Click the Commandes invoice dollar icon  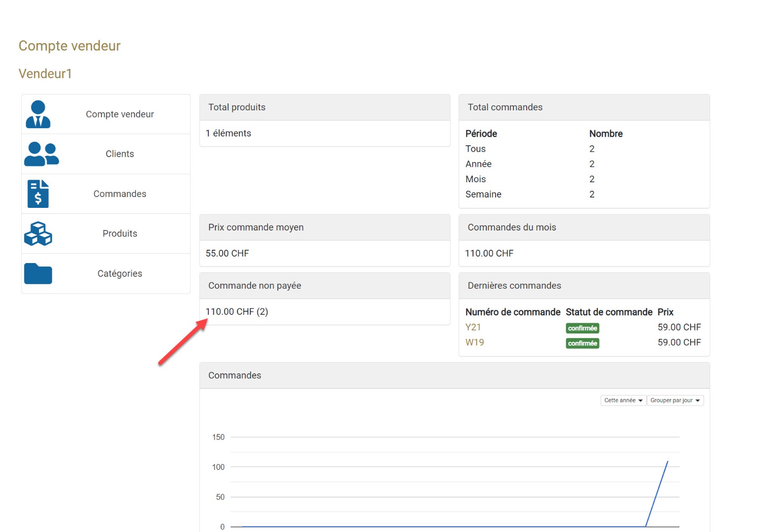tap(38, 194)
